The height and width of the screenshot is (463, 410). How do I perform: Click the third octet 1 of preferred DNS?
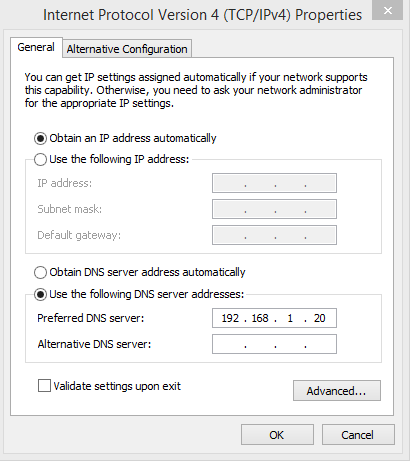[x=290, y=318]
